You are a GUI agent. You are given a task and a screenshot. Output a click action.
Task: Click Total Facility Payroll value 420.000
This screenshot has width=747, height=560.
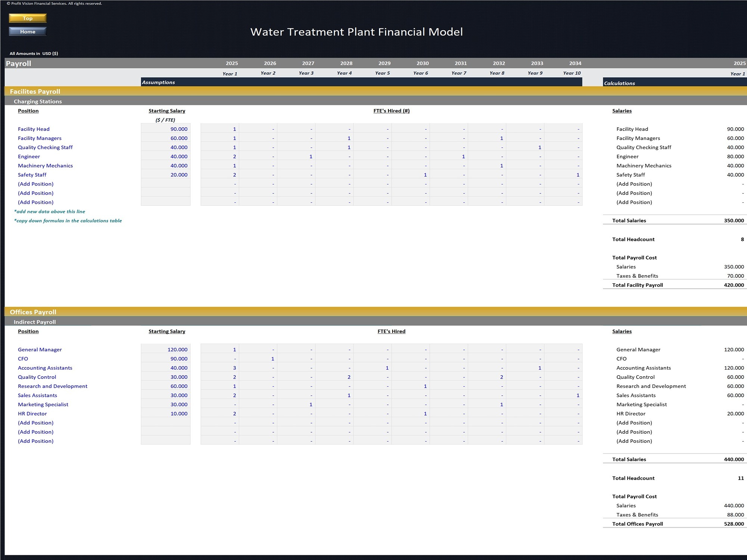(x=734, y=285)
